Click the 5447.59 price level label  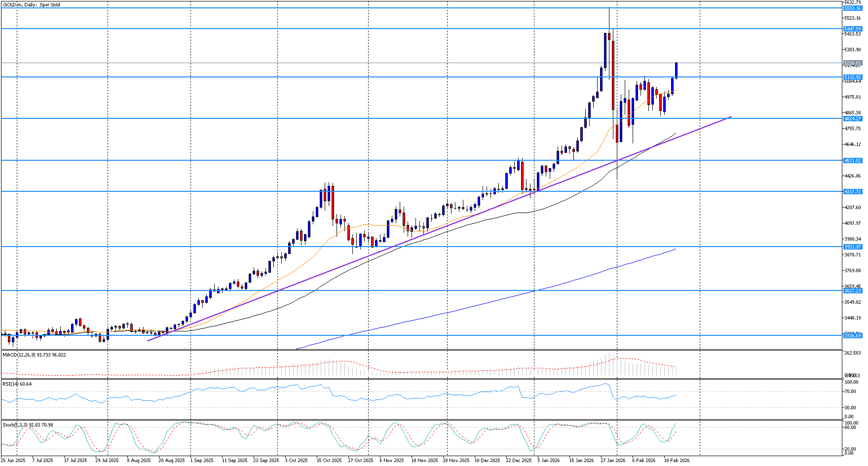(x=852, y=29)
